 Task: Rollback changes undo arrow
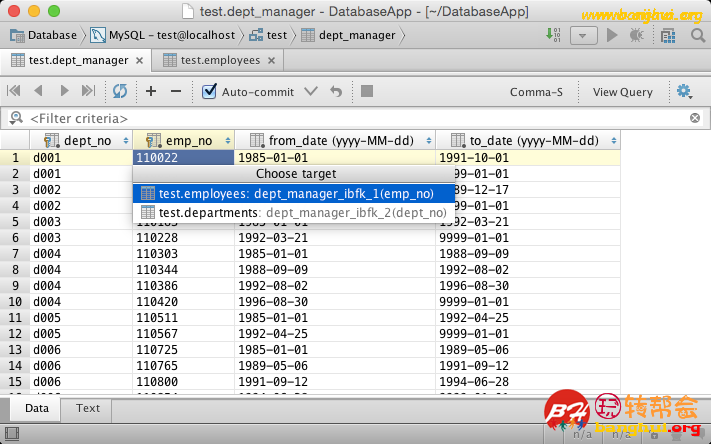(x=336, y=91)
